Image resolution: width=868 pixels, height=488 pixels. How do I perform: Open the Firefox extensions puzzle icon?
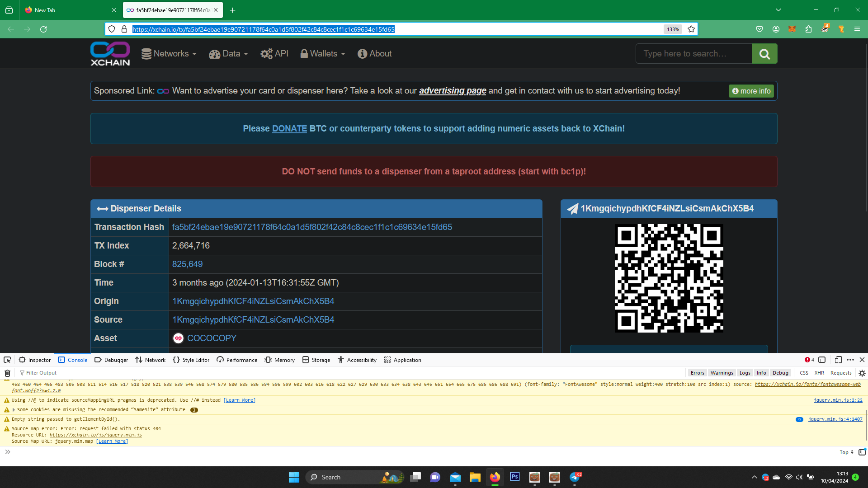pyautogui.click(x=808, y=29)
